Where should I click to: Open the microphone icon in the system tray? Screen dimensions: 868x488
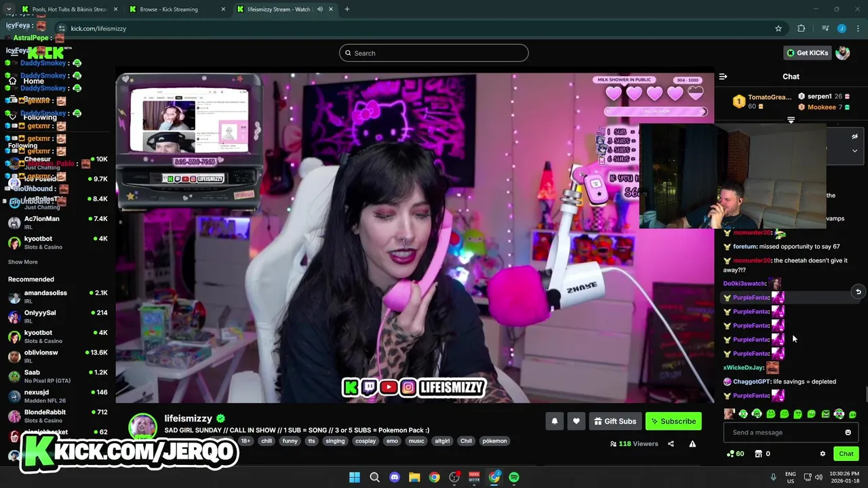[x=773, y=477]
